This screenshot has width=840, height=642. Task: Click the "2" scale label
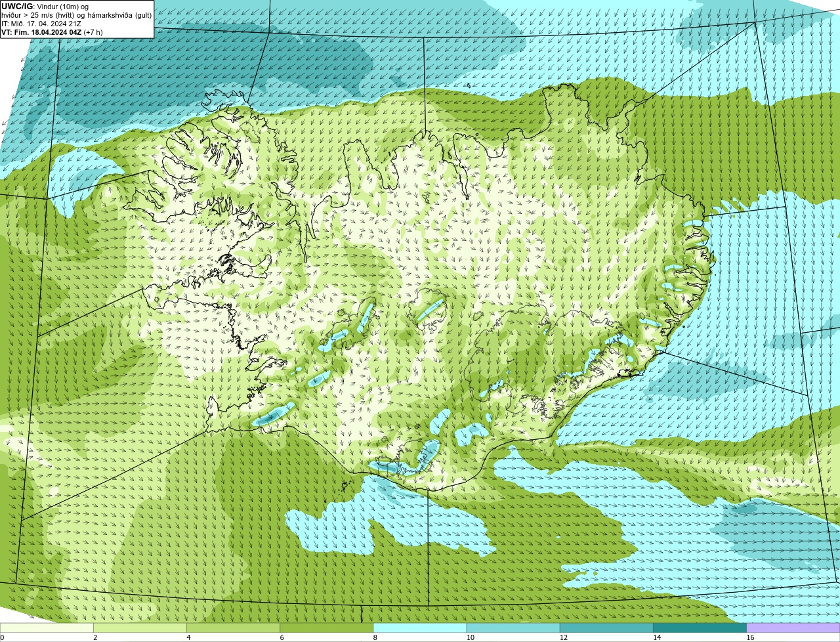[95, 637]
